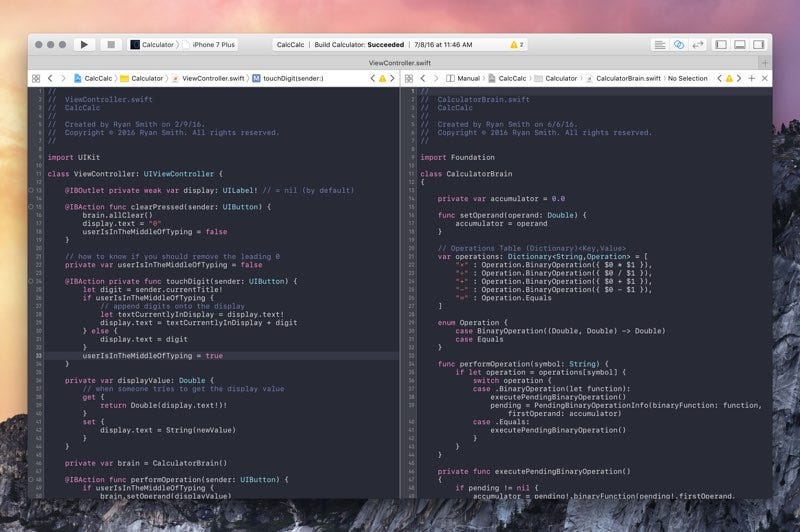Close the assistant editor pane

tap(764, 79)
